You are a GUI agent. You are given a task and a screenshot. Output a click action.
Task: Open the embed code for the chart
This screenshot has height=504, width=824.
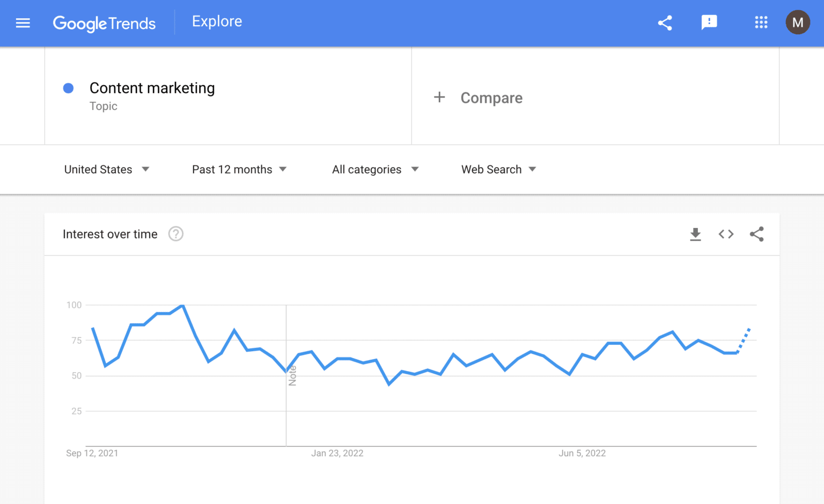[x=726, y=234]
